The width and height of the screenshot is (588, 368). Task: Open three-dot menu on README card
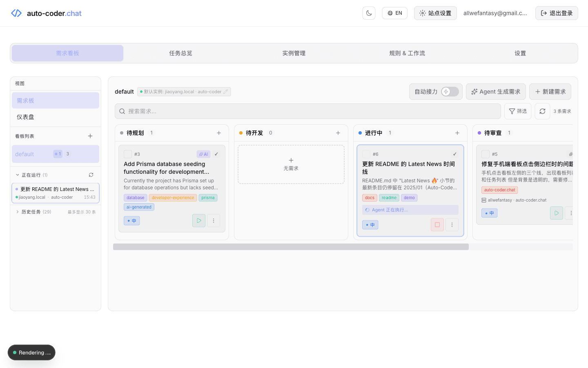pos(452,224)
